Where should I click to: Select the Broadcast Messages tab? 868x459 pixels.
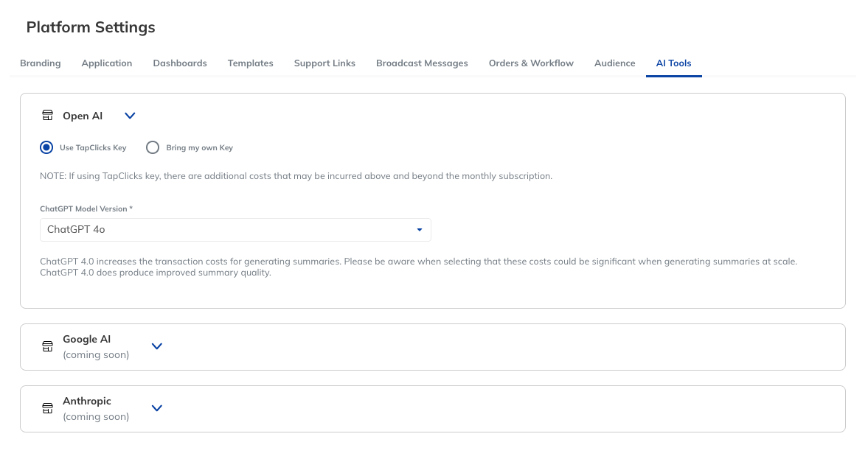(x=422, y=63)
